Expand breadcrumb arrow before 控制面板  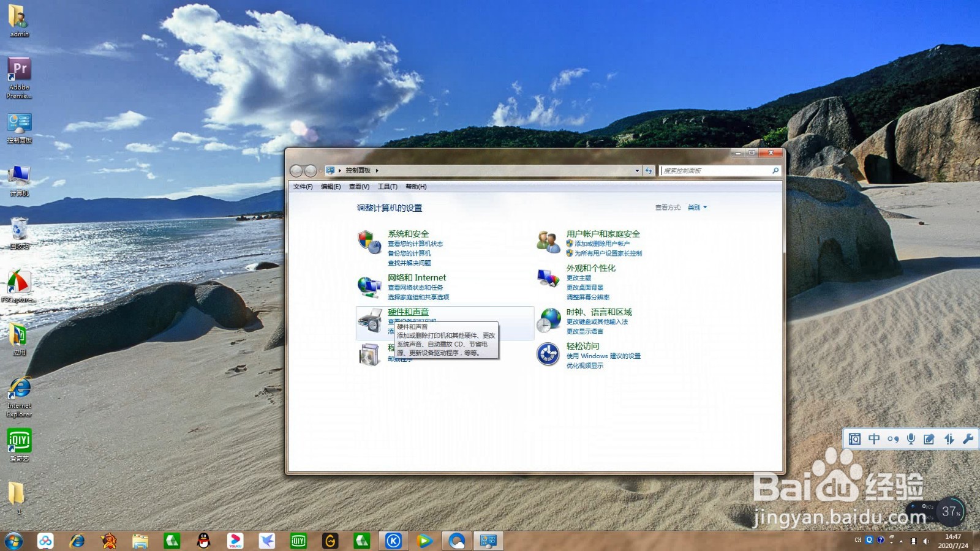pos(340,171)
